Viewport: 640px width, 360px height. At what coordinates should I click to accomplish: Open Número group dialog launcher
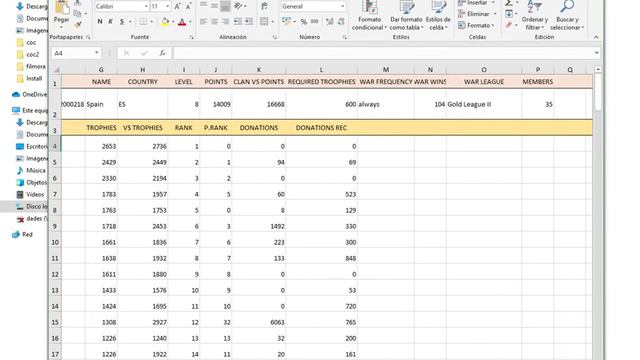pos(345,37)
